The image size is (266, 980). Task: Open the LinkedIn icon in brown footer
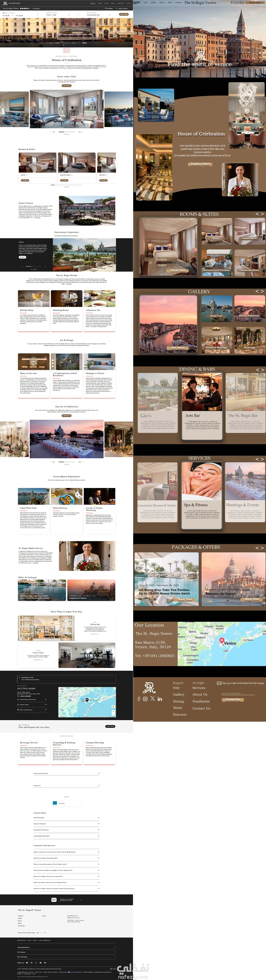click(160, 699)
